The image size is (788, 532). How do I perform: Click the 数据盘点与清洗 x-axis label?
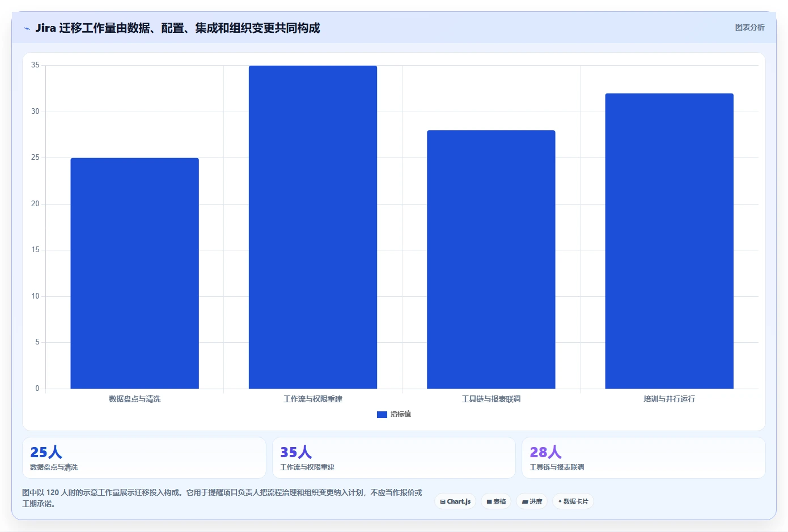click(134, 399)
